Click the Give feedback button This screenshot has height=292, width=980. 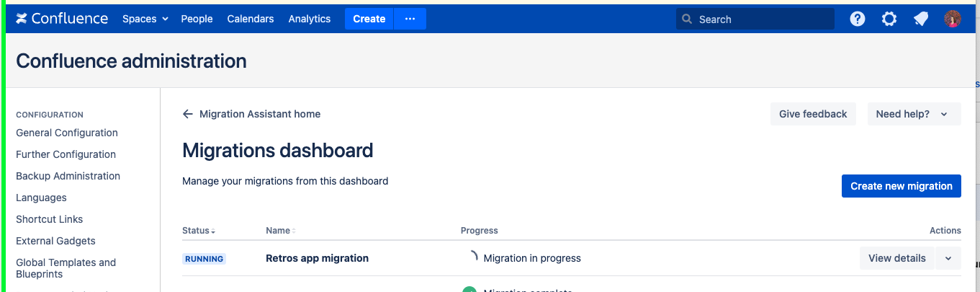click(813, 114)
